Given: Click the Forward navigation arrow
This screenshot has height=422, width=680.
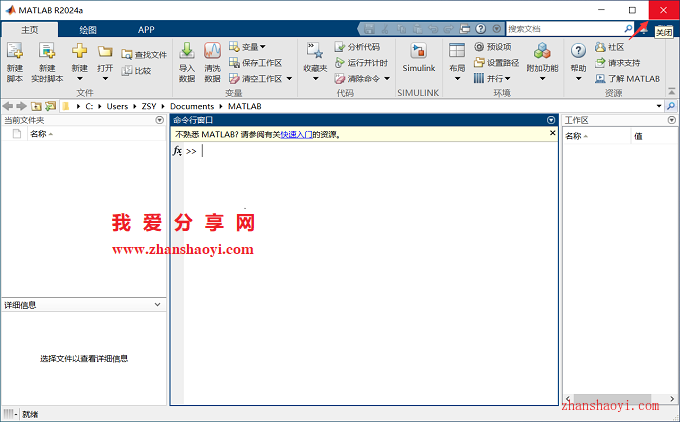Looking at the screenshot, I should 21,106.
